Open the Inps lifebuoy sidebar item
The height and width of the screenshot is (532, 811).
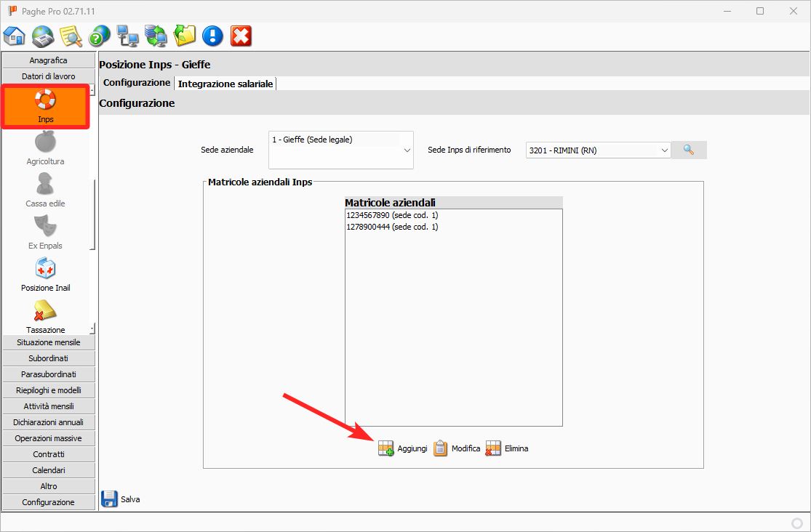pos(46,106)
